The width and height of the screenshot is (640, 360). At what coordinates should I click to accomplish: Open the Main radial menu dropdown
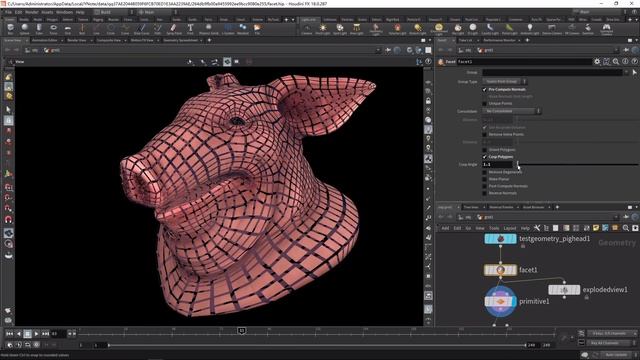pos(157,12)
